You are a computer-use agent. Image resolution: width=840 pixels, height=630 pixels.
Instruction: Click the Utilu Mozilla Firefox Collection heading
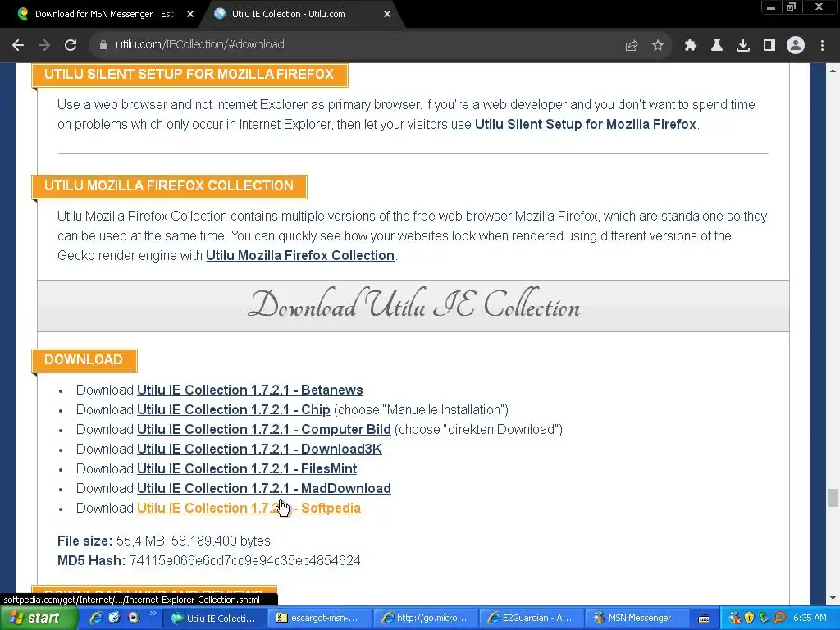(169, 186)
